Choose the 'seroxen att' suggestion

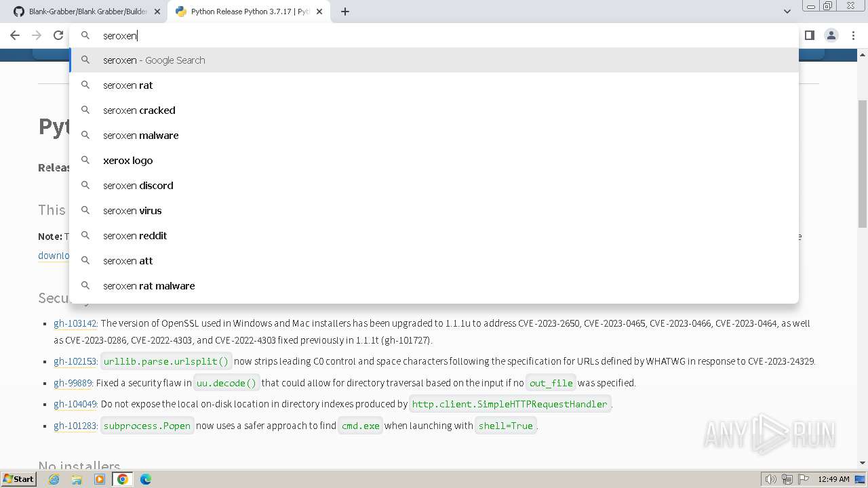click(x=434, y=261)
